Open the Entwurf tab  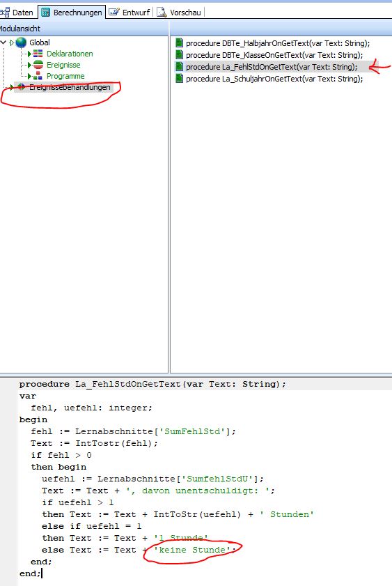(130, 13)
